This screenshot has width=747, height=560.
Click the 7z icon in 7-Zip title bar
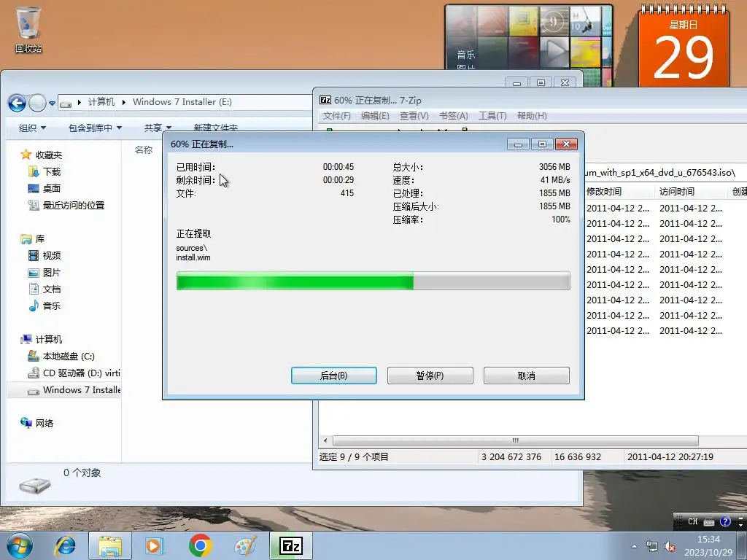(x=325, y=100)
